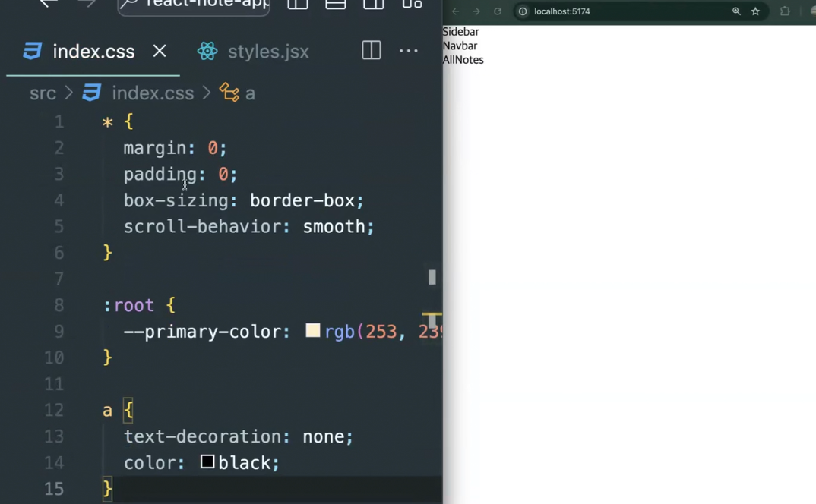Image resolution: width=816 pixels, height=504 pixels.
Task: Click 'AllNotes' text in browser page
Action: coord(463,60)
